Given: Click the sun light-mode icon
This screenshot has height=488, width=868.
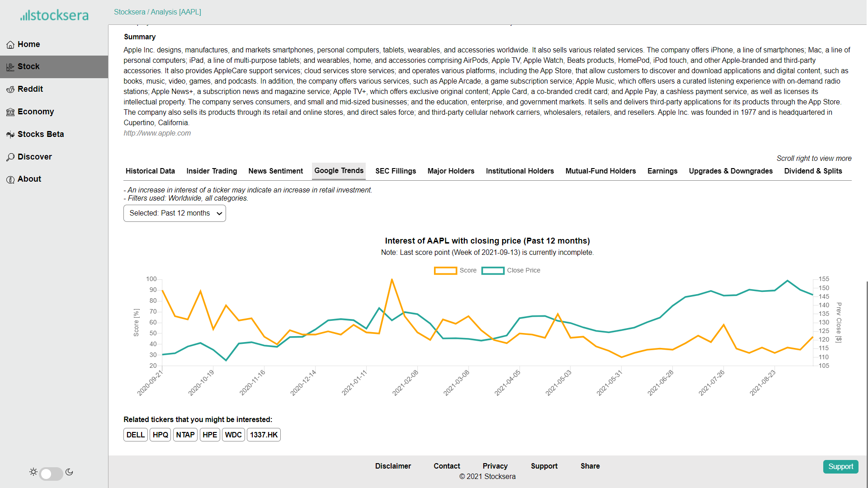Looking at the screenshot, I should click(33, 472).
